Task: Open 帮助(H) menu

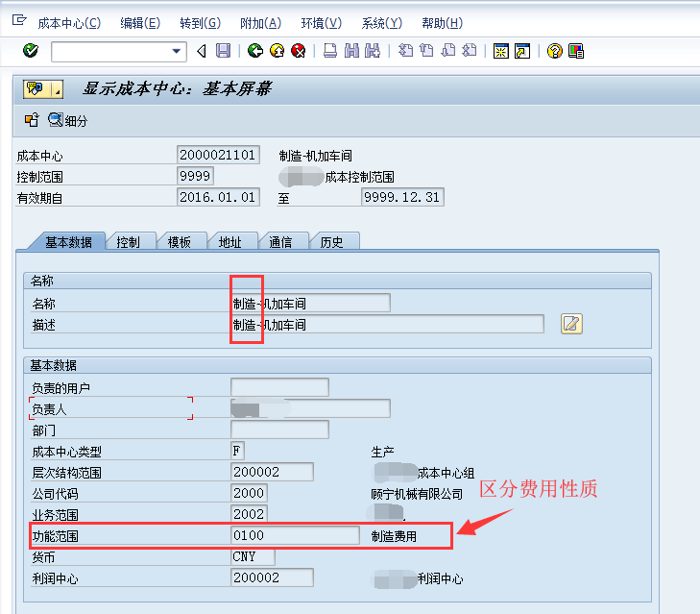Action: (443, 23)
